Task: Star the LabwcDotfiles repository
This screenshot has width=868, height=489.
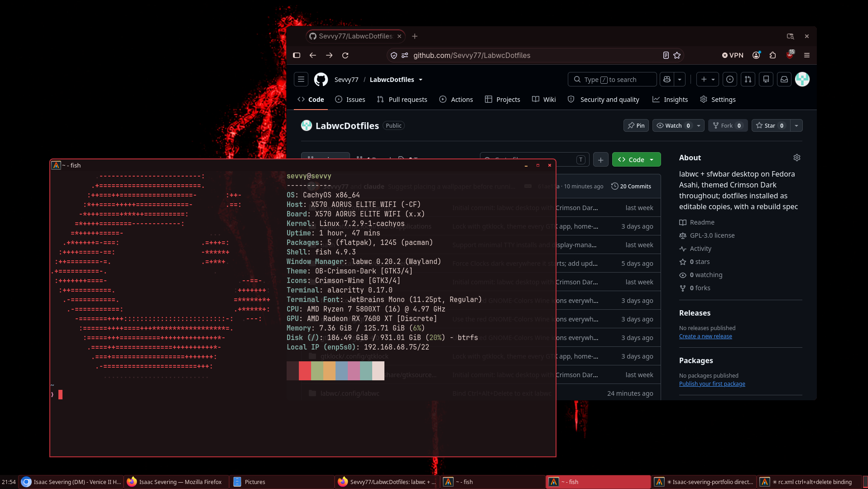Action: [x=771, y=125]
